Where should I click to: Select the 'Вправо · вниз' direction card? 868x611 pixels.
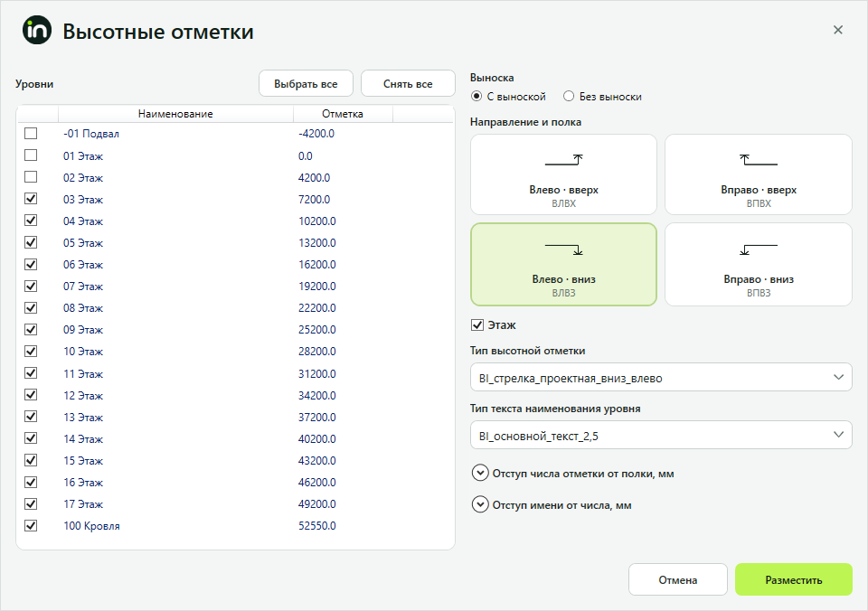click(x=759, y=265)
